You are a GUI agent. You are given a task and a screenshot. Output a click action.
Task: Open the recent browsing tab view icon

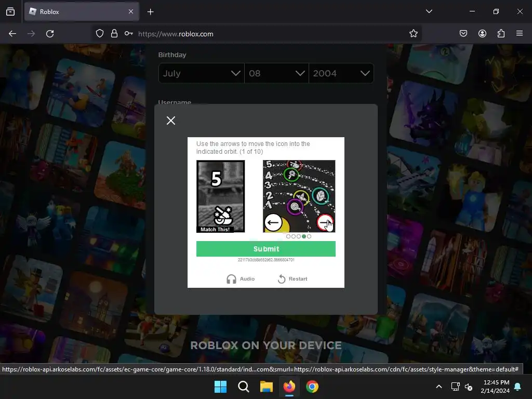tap(10, 11)
